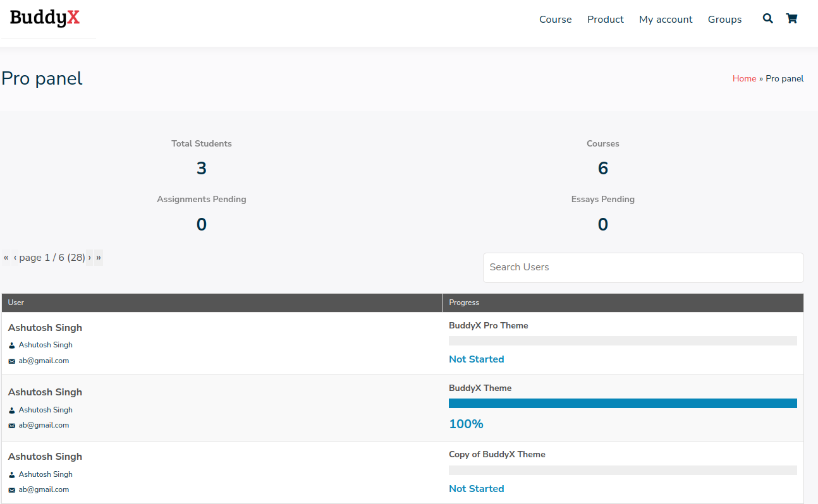Open the site search magnifier icon
The width and height of the screenshot is (818, 504).
point(767,19)
